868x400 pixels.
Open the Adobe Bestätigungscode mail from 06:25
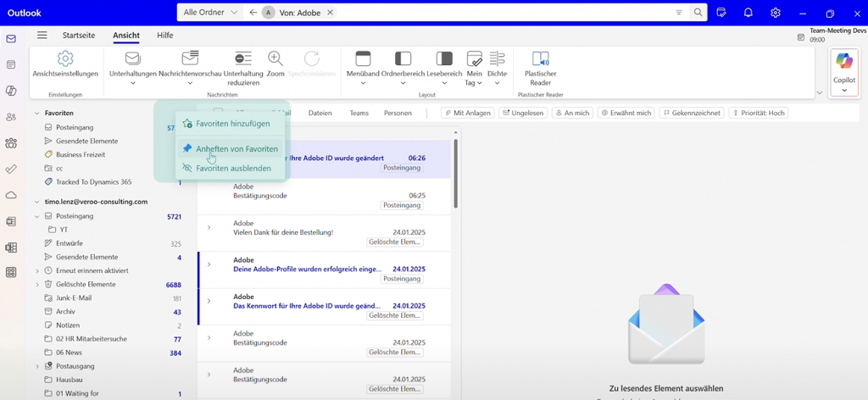point(325,197)
